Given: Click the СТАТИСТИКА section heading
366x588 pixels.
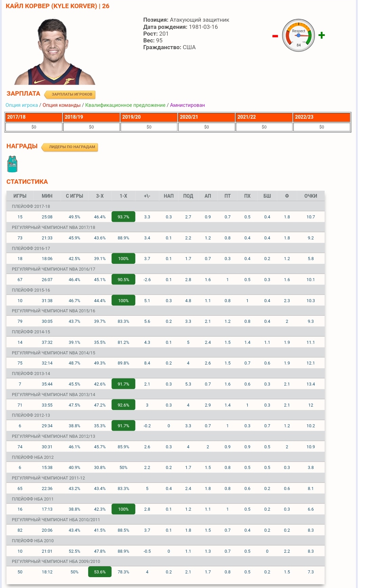Looking at the screenshot, I should 27,182.
